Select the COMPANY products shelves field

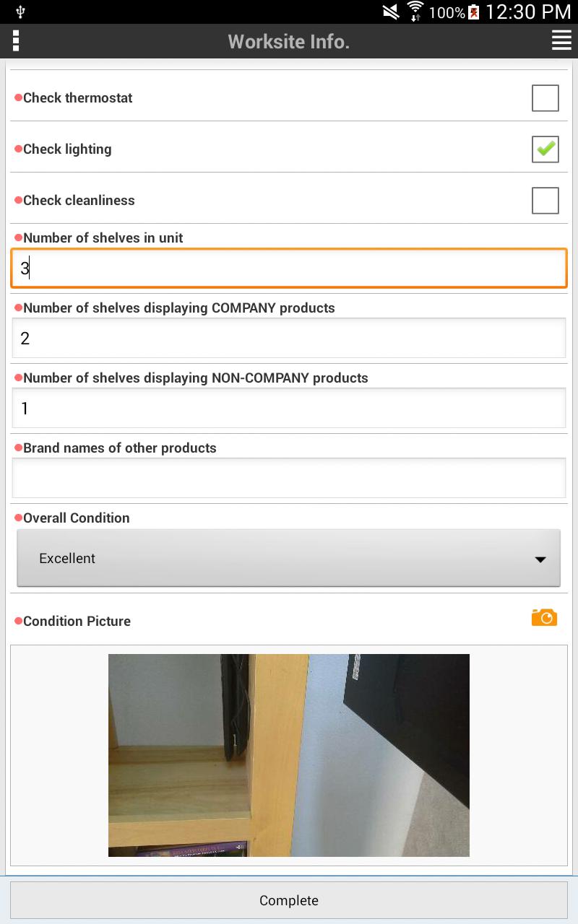289,338
